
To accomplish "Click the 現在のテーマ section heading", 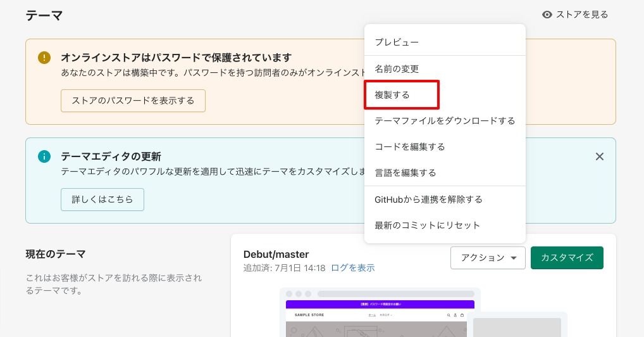I will (x=56, y=254).
